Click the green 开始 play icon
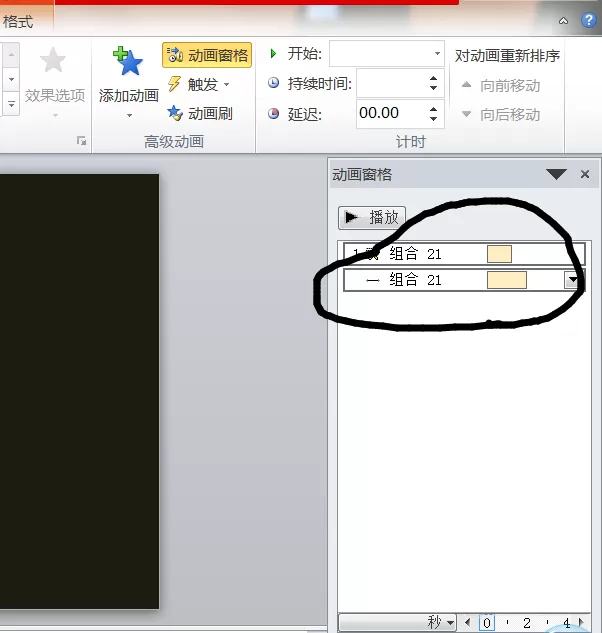Image resolution: width=602 pixels, height=633 pixels. coord(273,53)
